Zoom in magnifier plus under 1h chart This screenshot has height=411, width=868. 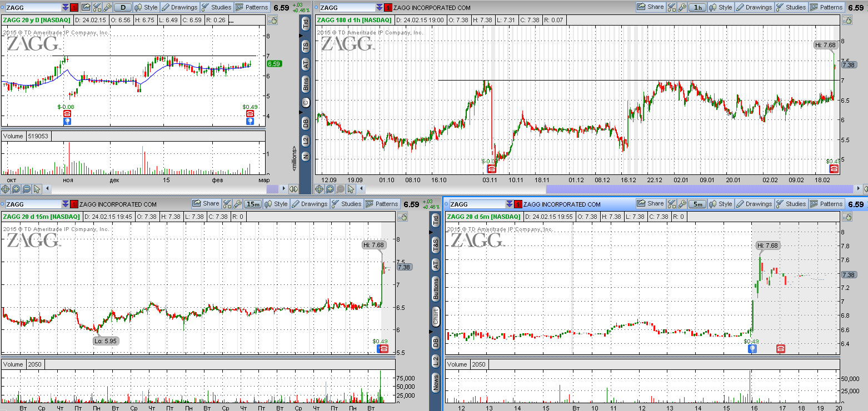(x=330, y=189)
